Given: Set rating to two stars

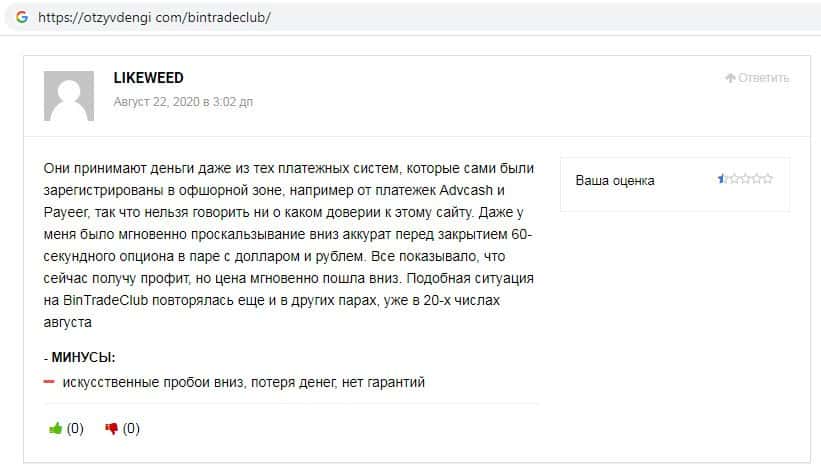Looking at the screenshot, I should click(x=733, y=180).
